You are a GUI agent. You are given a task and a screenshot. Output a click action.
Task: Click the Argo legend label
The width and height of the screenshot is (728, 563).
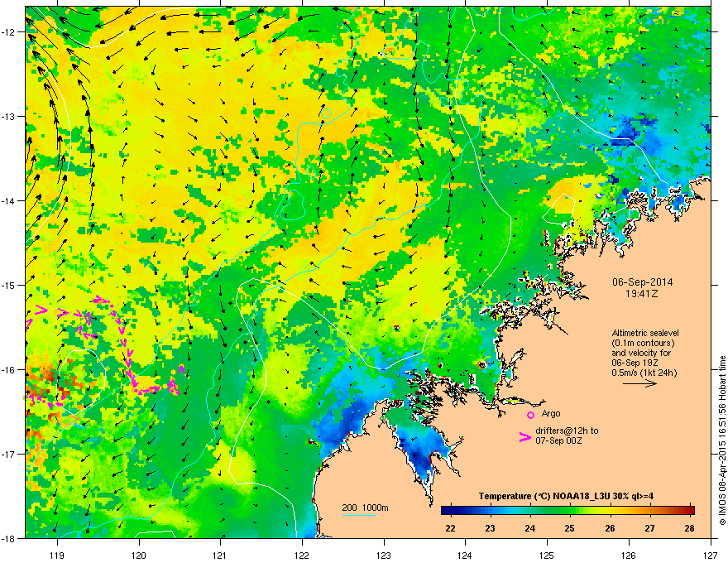551,413
